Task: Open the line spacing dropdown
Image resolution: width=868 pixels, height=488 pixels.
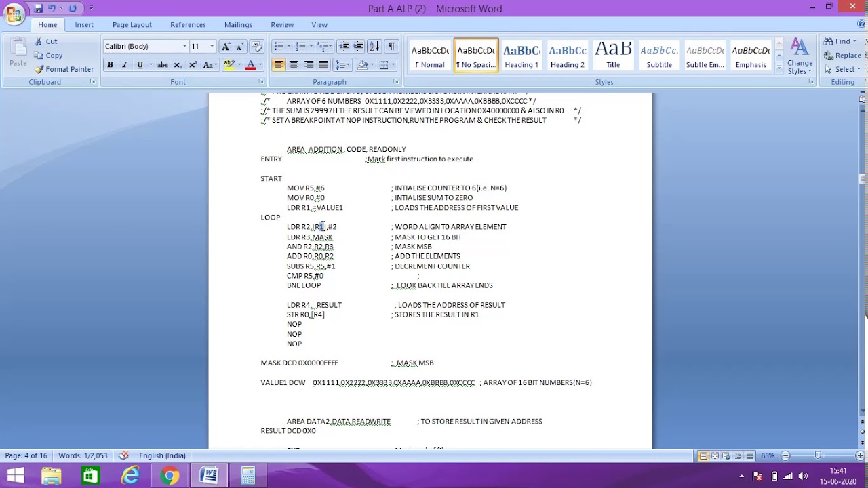Action: pos(342,65)
